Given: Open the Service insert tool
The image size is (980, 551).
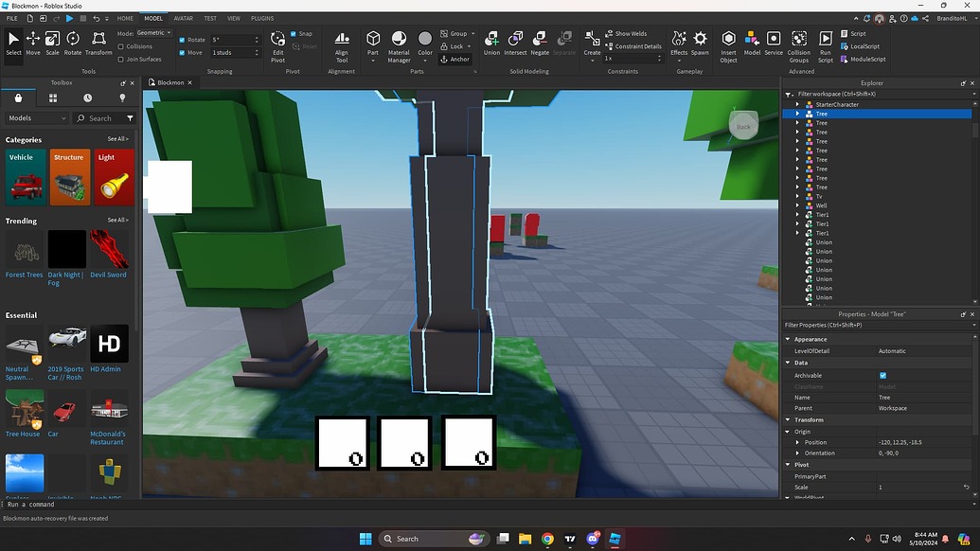Looking at the screenshot, I should click(774, 44).
